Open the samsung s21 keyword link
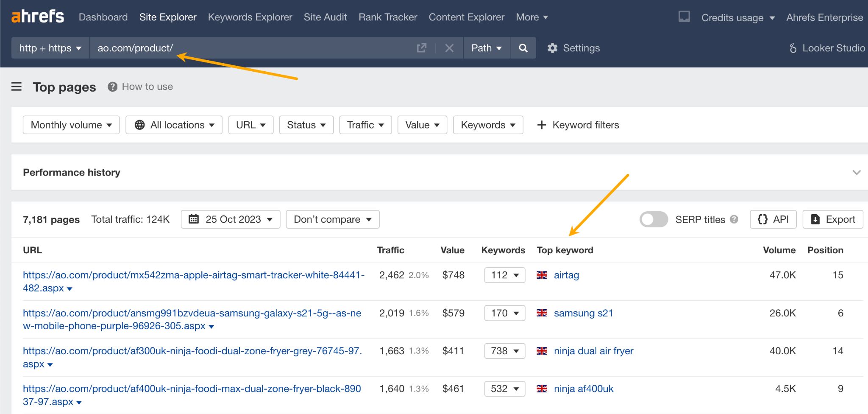Image resolution: width=868 pixels, height=414 pixels. point(583,313)
